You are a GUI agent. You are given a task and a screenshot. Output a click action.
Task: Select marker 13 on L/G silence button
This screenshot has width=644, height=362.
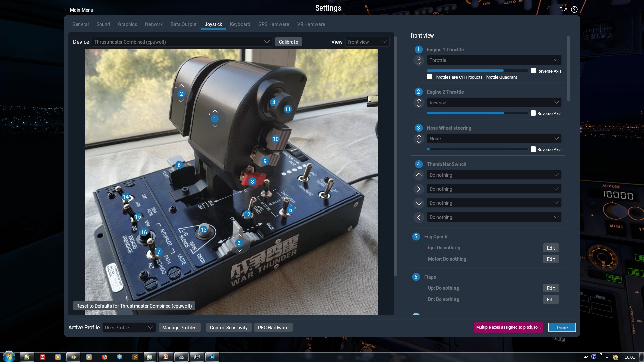pos(203,230)
